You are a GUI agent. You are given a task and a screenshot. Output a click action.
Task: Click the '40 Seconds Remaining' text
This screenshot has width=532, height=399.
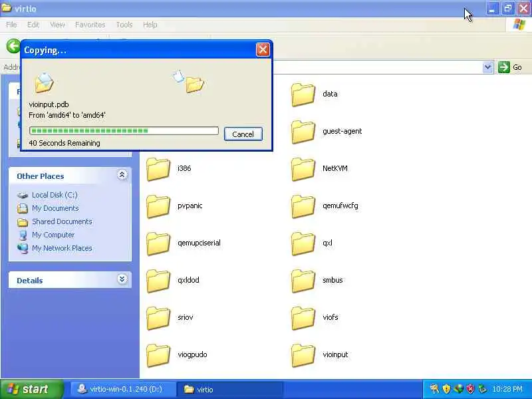pos(65,143)
